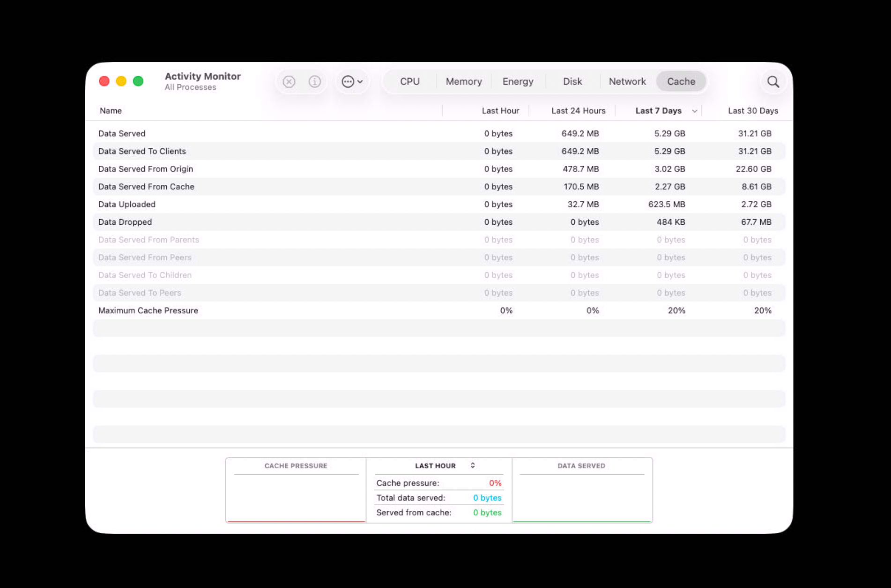Select the Data Served From Cache row

pos(439,186)
